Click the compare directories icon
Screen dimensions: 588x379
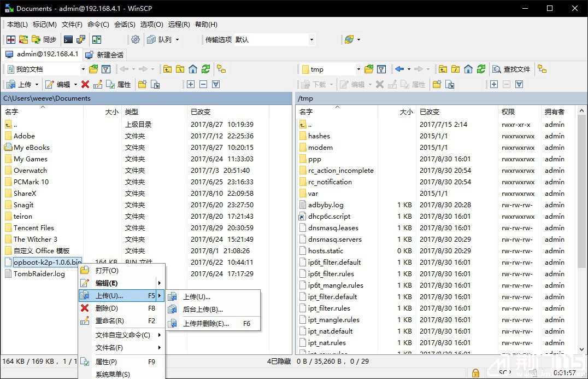(x=11, y=39)
